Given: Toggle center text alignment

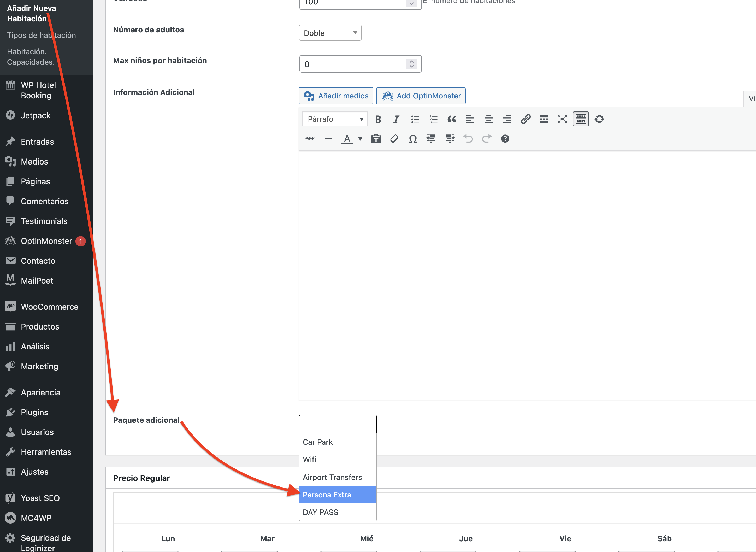Looking at the screenshot, I should pos(488,119).
